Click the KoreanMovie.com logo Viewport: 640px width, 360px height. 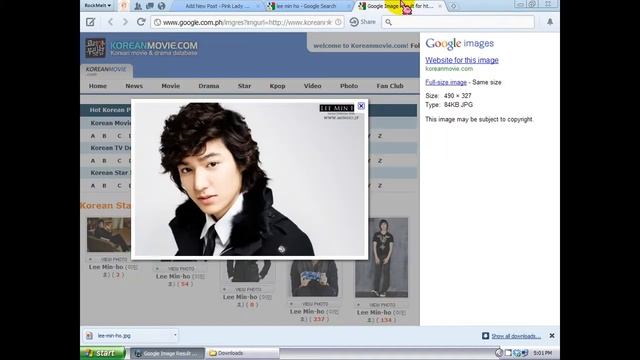point(141,48)
